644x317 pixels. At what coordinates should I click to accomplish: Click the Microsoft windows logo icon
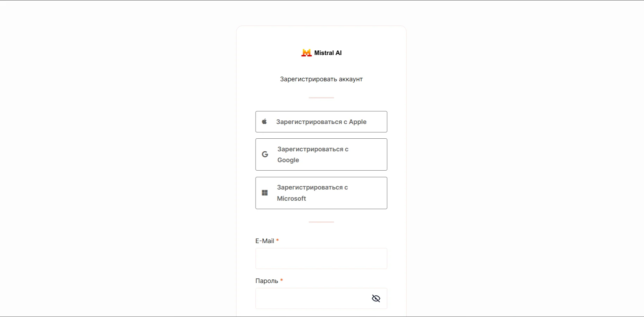click(x=265, y=193)
